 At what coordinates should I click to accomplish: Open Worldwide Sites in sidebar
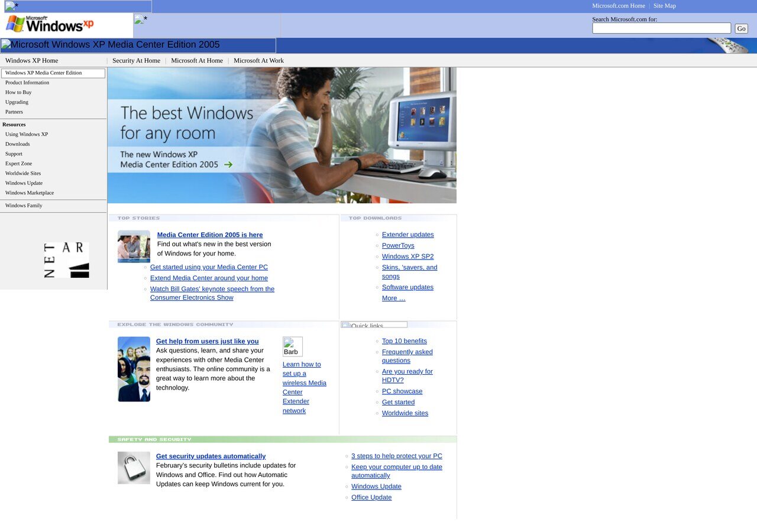(23, 173)
